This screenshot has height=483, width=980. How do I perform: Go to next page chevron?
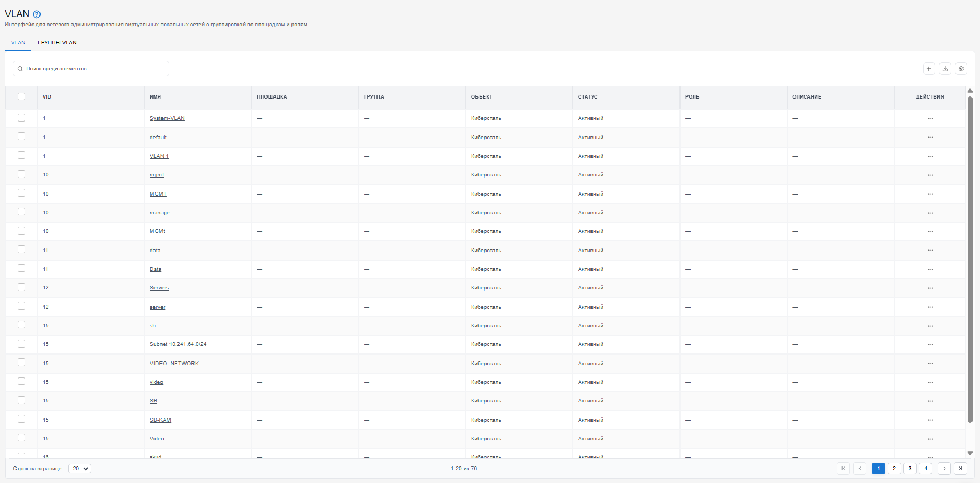(x=944, y=469)
